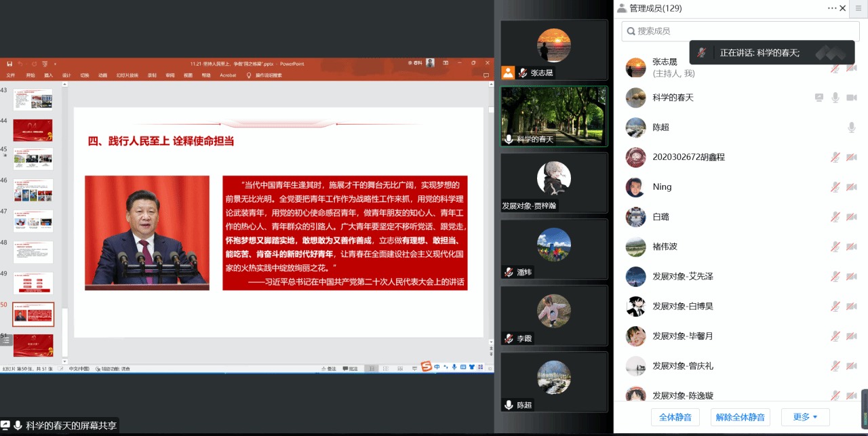This screenshot has width=868, height=436.
Task: Open the 幻灯片放映 ribbon tab
Action: 127,75
